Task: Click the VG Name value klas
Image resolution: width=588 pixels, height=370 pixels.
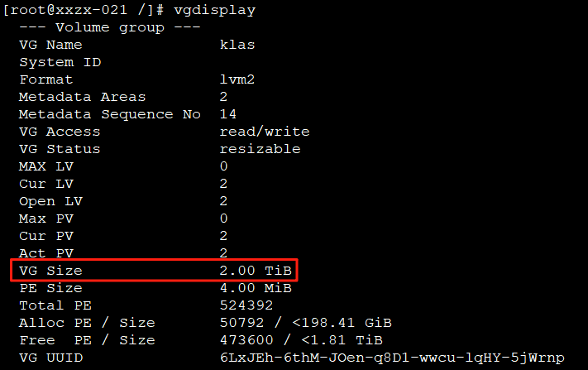Action: tap(237, 45)
